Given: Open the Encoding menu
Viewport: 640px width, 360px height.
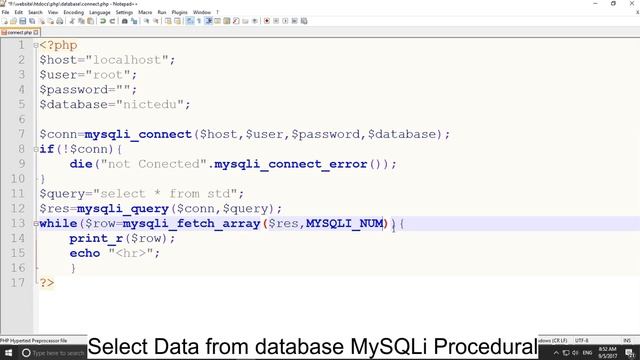Looking at the screenshot, I should click(x=73, y=12).
